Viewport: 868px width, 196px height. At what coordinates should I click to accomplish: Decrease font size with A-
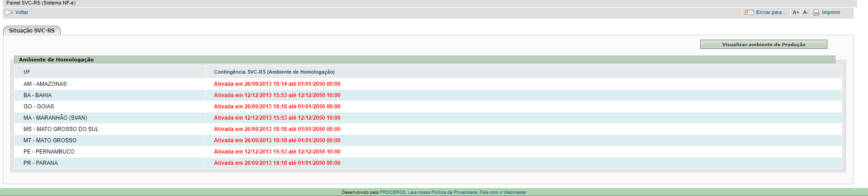tap(806, 13)
